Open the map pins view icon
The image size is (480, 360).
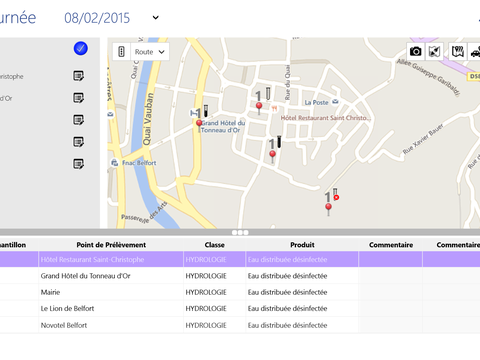(x=458, y=51)
